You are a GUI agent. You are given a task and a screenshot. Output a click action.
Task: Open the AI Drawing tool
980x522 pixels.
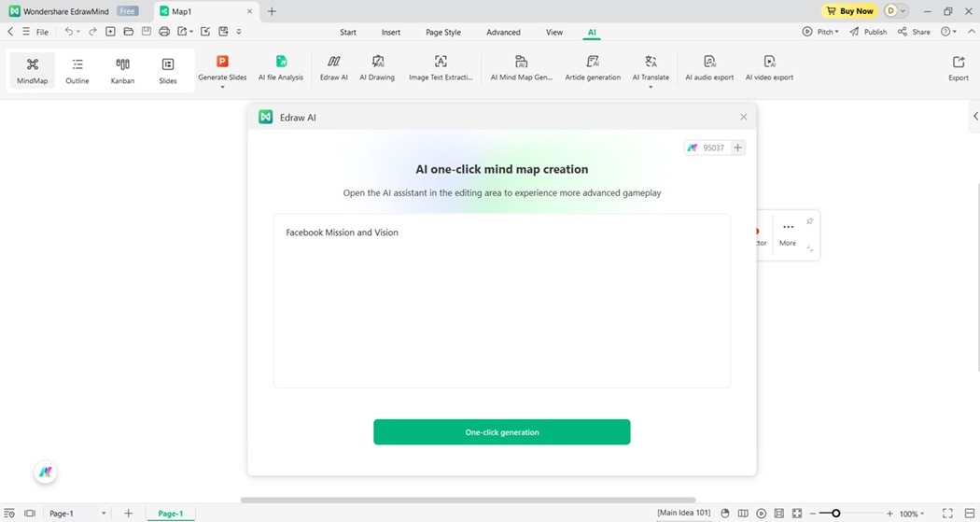point(377,68)
